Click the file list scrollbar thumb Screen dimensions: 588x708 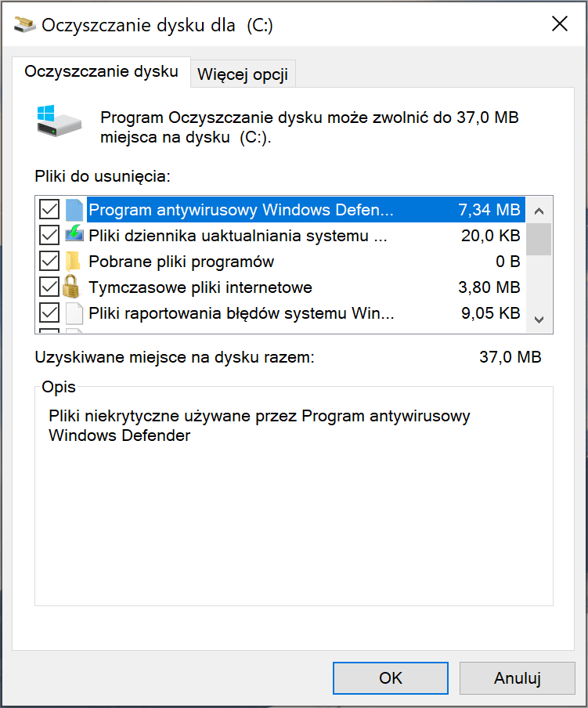coord(539,240)
